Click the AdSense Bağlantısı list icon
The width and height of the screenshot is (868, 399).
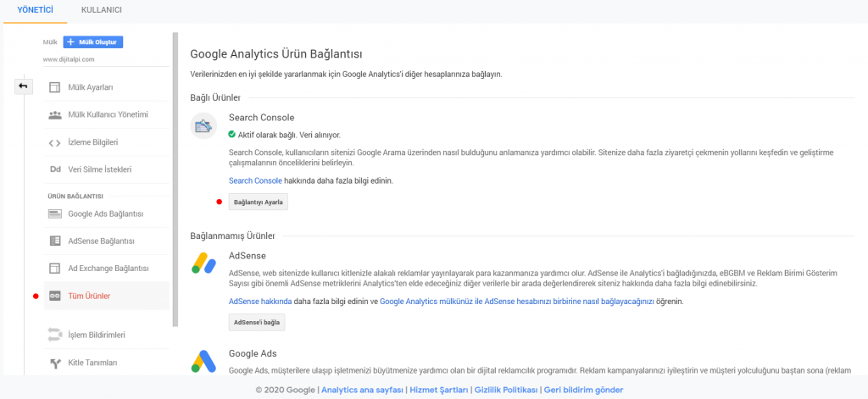54,241
